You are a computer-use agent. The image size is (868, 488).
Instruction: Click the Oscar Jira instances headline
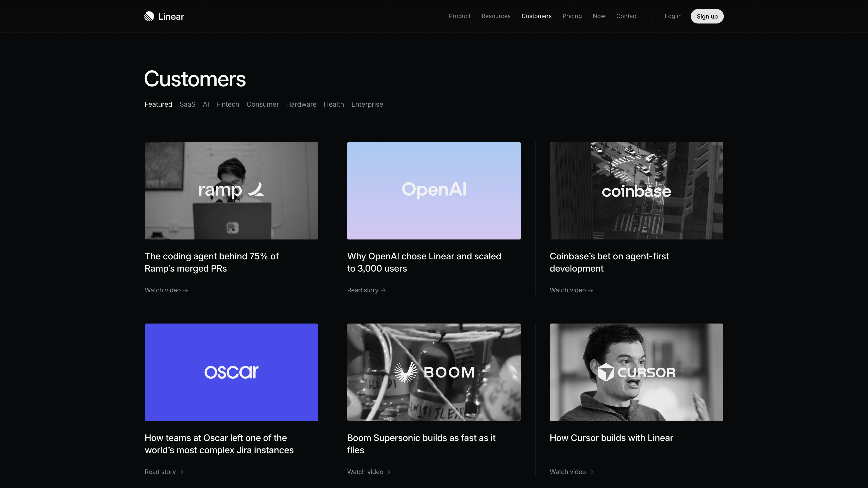click(219, 444)
